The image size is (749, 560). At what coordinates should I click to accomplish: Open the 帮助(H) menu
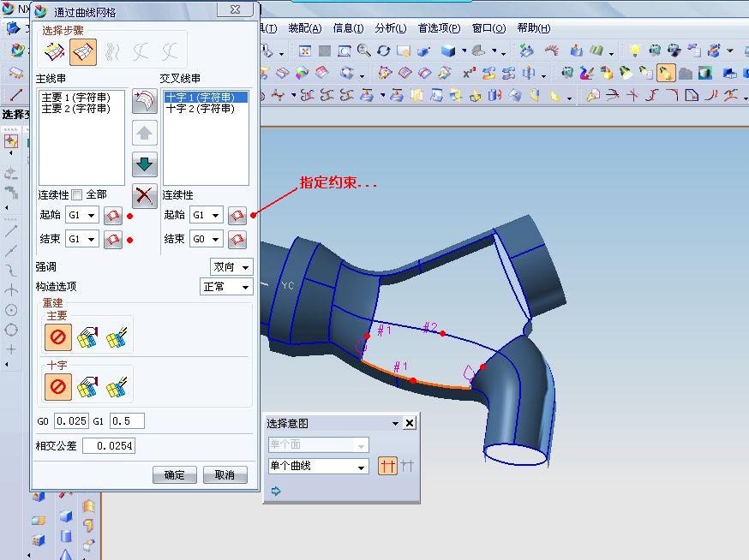[x=534, y=28]
